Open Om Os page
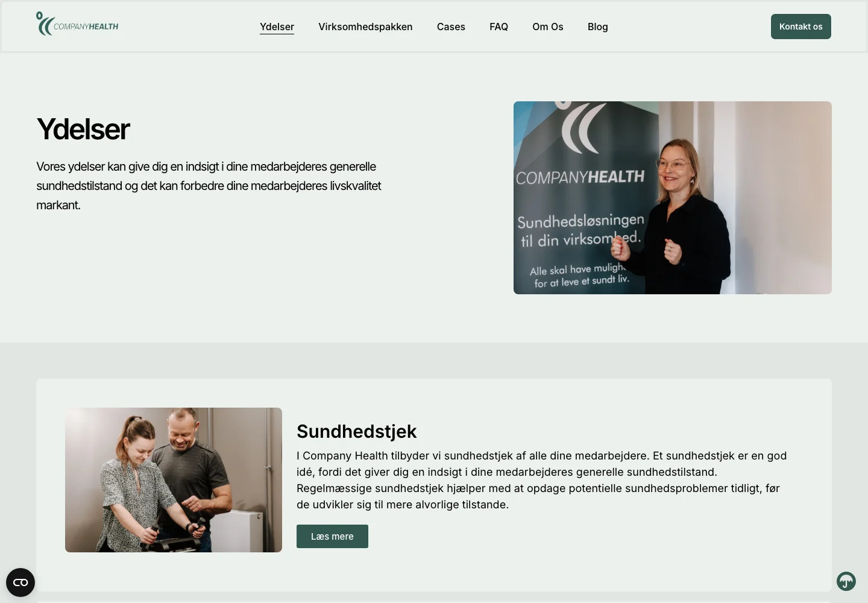Image resolution: width=868 pixels, height=603 pixels. coord(548,27)
